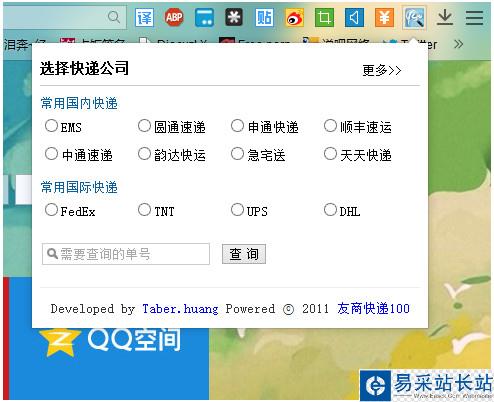Click the 更多>> more couriers link

(x=382, y=70)
